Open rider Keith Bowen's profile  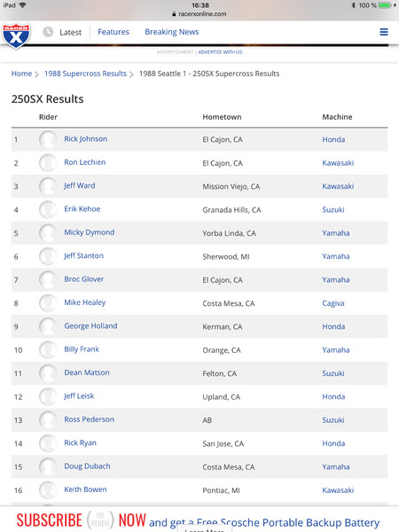point(85,489)
